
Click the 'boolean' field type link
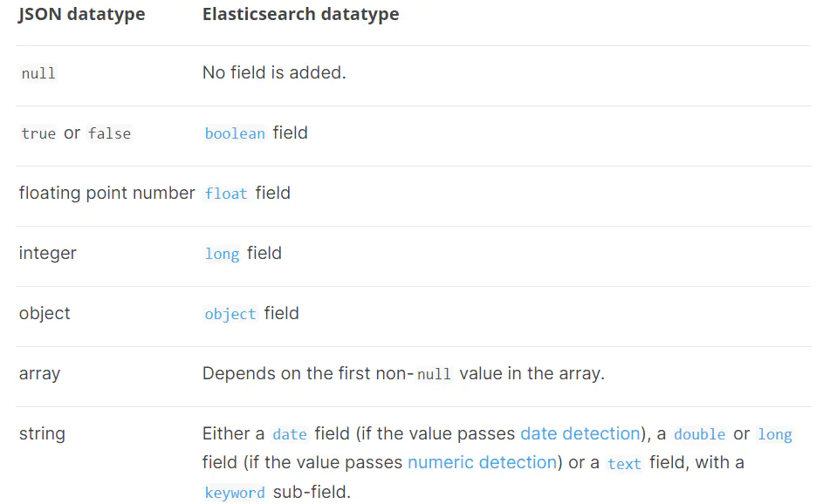point(235,133)
